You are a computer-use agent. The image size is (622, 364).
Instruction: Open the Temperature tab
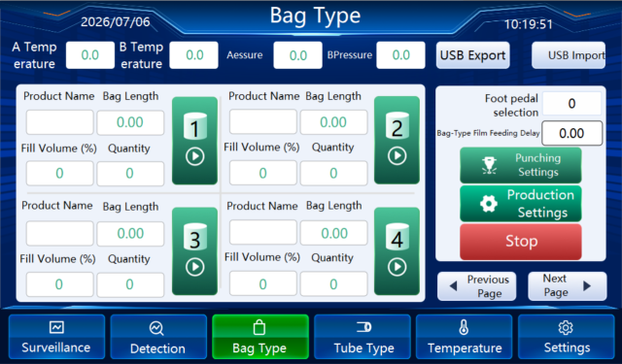(x=465, y=337)
